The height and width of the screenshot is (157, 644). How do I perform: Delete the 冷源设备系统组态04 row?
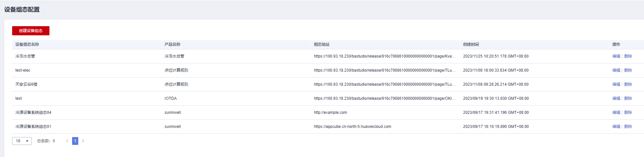[628, 113]
